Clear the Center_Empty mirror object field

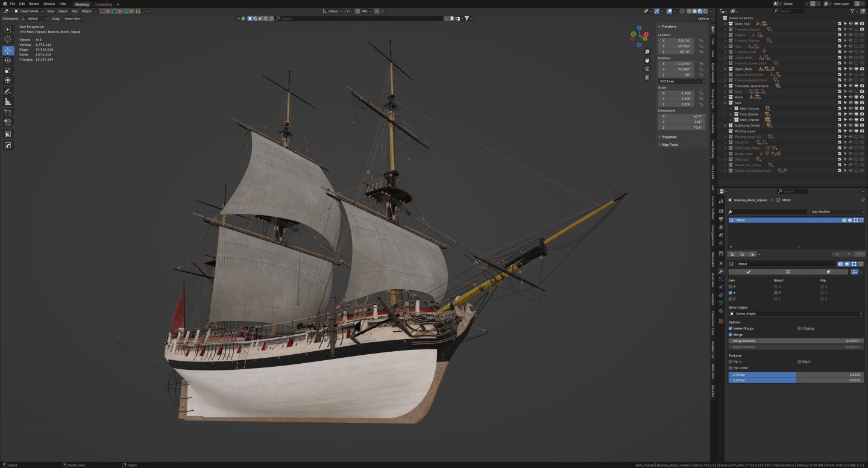coord(861,314)
